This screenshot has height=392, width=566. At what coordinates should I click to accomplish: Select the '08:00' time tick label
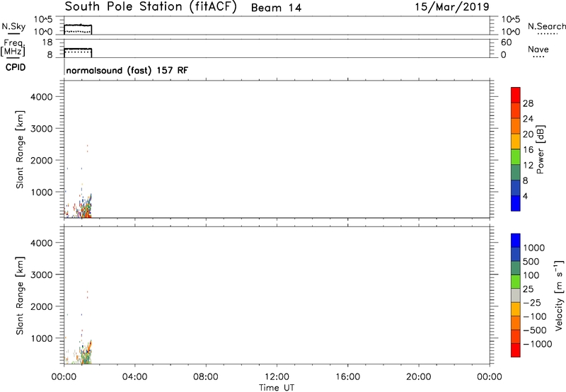click(x=205, y=377)
